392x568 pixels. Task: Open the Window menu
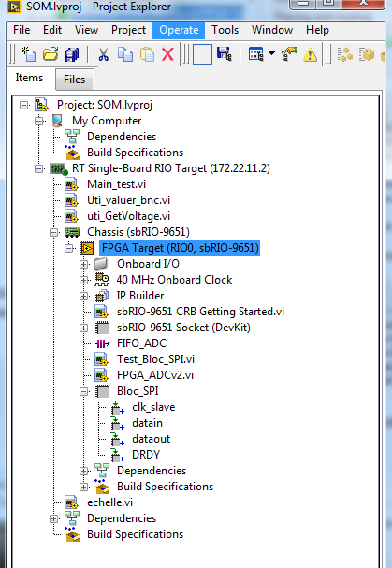tap(272, 30)
